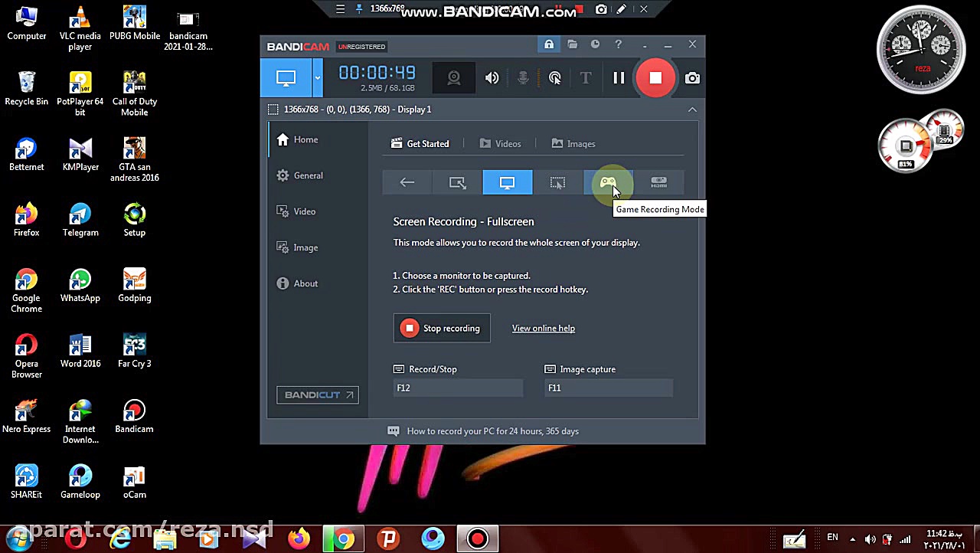This screenshot has height=553, width=980.
Task: Open the View online help link
Action: point(544,329)
